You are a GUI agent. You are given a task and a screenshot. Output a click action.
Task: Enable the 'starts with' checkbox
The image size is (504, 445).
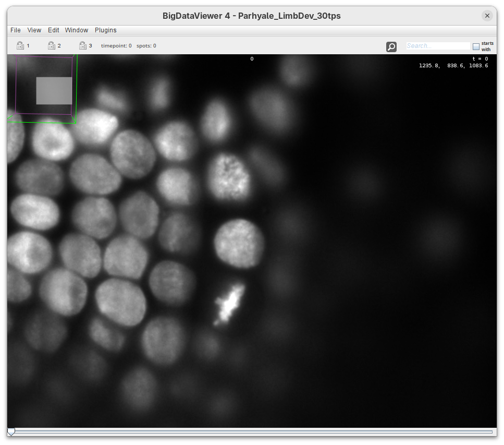(476, 46)
